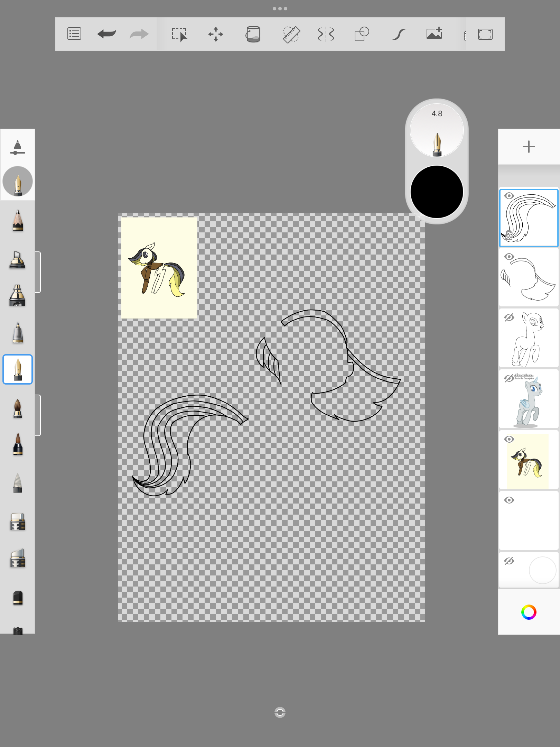Tap the background color circle

543,570
